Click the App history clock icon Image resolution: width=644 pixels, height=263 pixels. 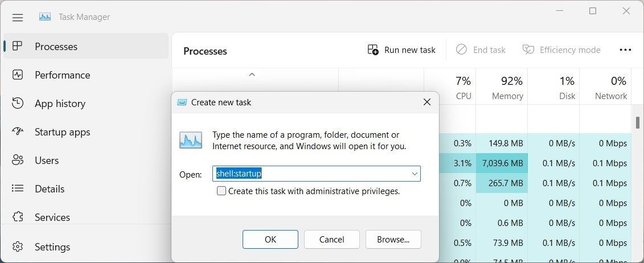click(x=17, y=103)
